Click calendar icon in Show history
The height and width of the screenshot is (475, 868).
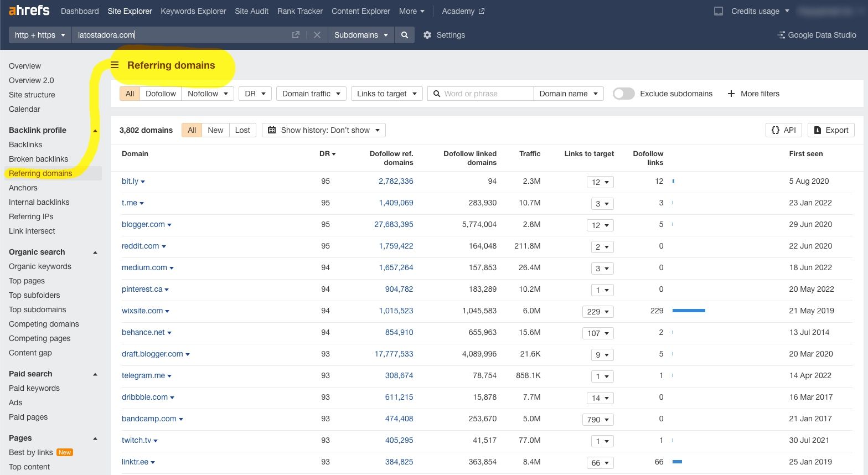(272, 130)
